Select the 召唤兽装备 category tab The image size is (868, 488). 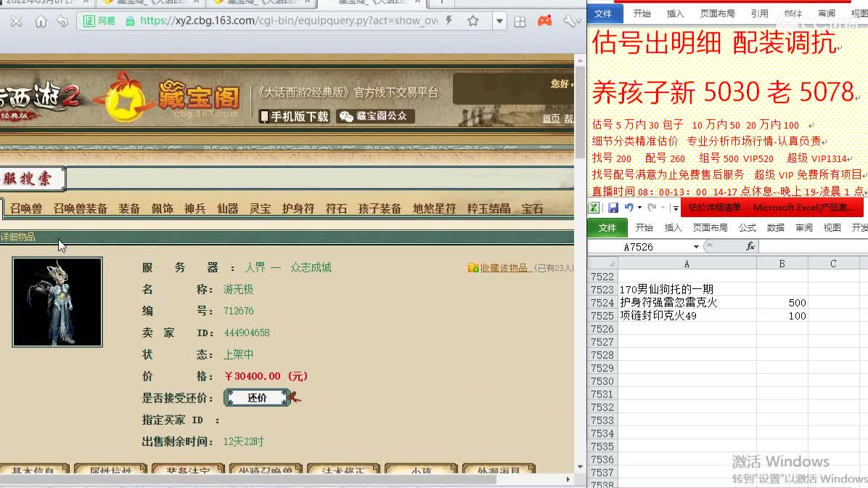81,209
